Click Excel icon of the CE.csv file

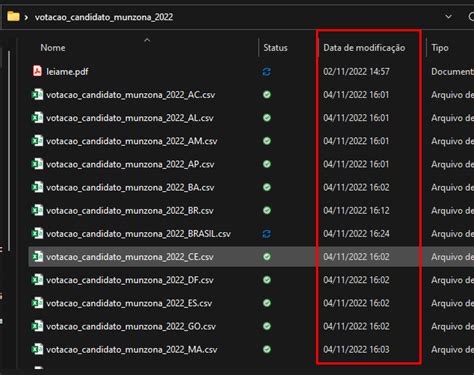click(x=37, y=256)
